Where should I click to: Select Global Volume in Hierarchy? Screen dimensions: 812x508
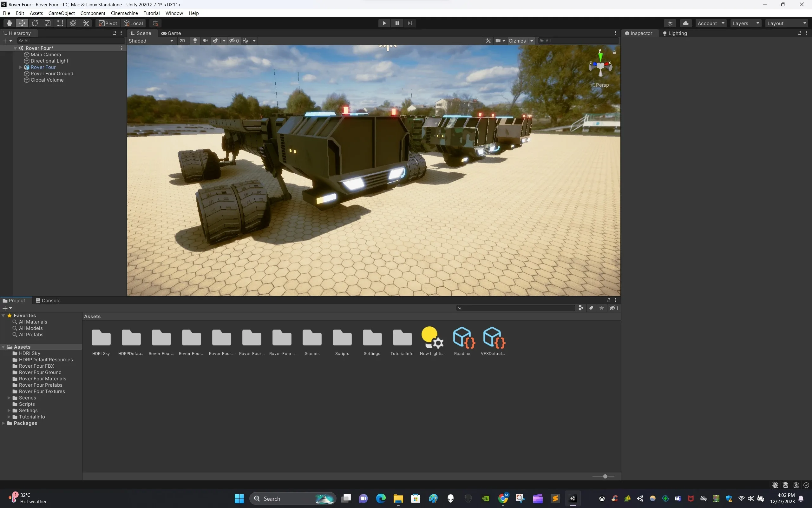[47, 80]
